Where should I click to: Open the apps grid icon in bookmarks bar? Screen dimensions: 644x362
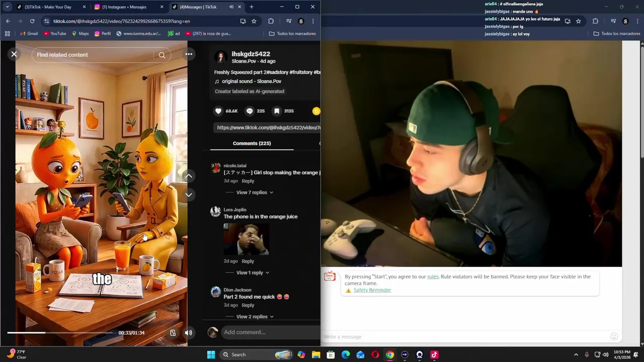point(7,34)
